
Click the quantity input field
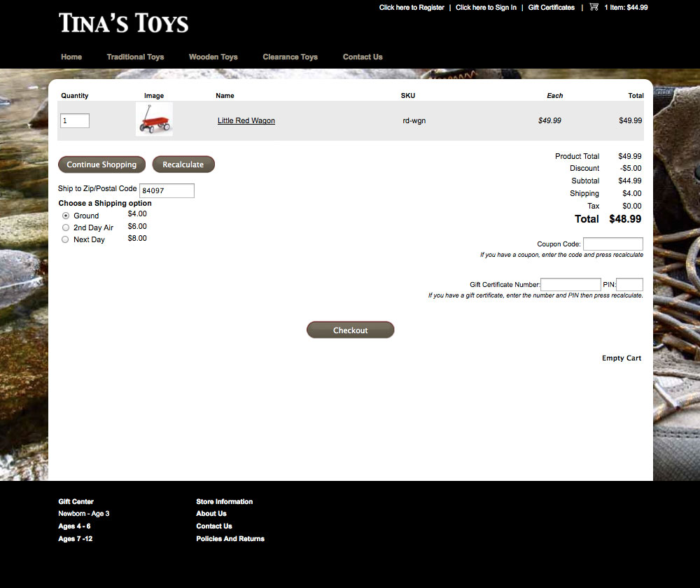click(75, 120)
